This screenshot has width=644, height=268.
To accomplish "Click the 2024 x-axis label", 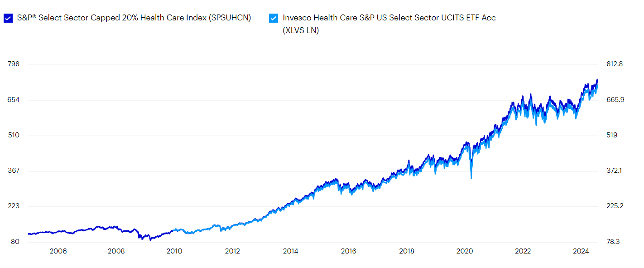I will click(581, 251).
